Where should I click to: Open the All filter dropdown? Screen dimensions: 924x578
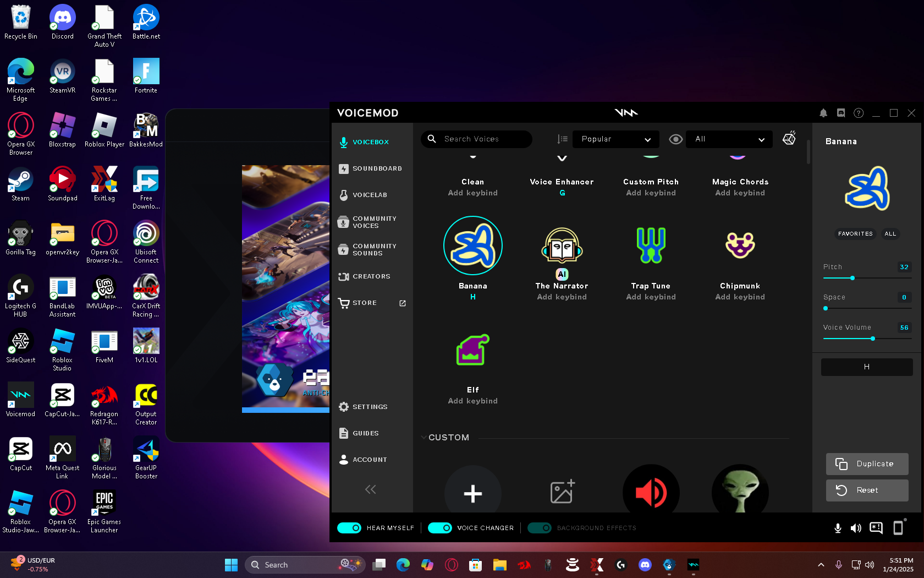[729, 139]
